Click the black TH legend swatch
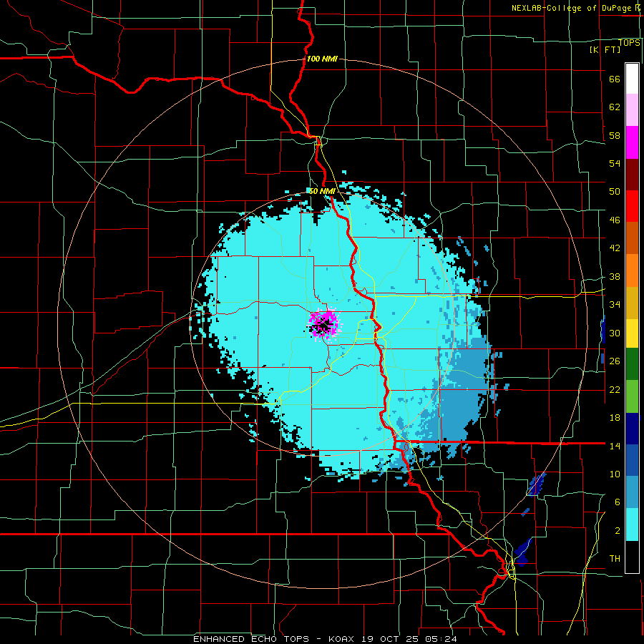This screenshot has width=644, height=644. pyautogui.click(x=632, y=557)
